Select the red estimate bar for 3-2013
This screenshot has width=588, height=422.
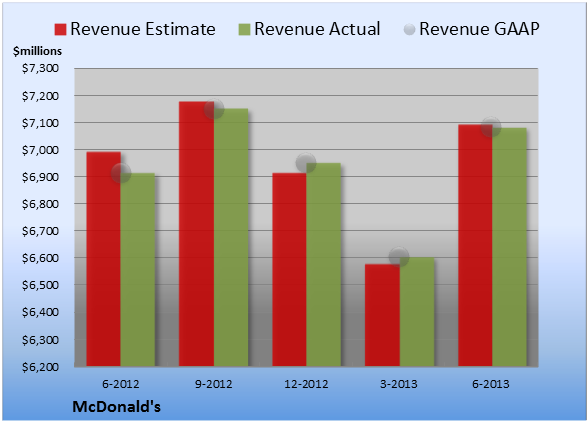[382, 315]
